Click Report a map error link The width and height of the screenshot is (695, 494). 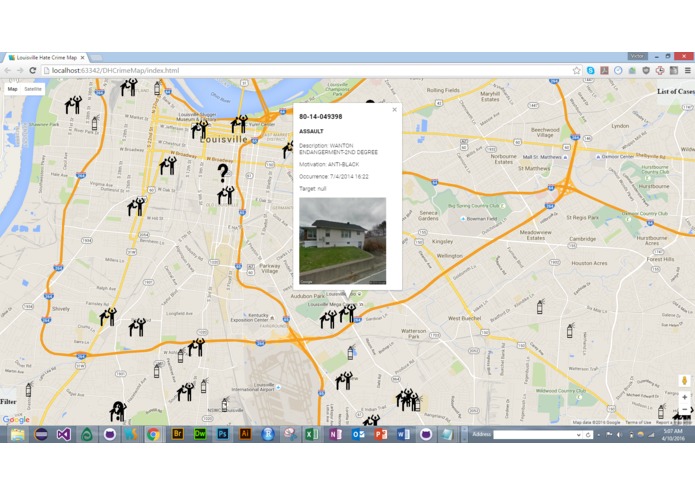(x=673, y=422)
